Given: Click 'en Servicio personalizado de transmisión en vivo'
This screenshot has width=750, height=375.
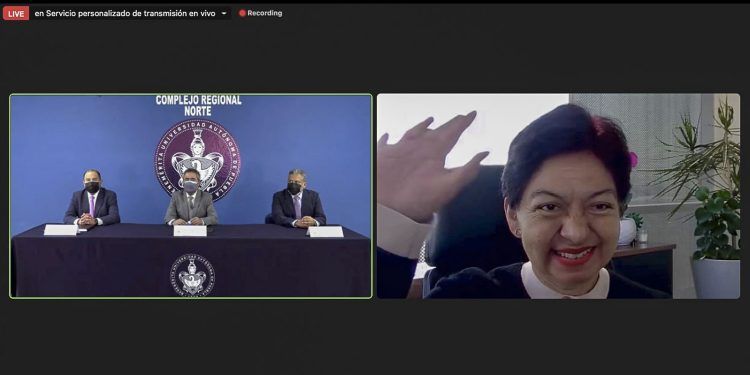Looking at the screenshot, I should click(x=125, y=13).
